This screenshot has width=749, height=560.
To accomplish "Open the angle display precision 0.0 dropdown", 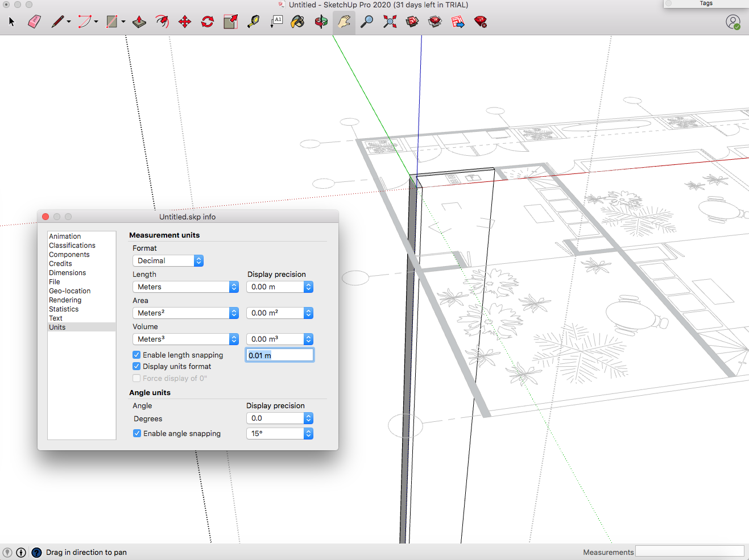I will coord(280,418).
